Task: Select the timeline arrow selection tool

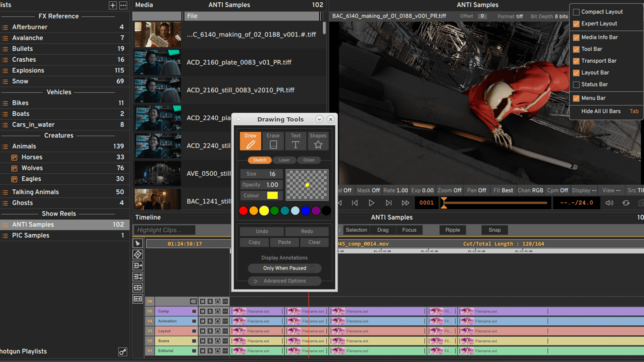Action: tap(138, 243)
